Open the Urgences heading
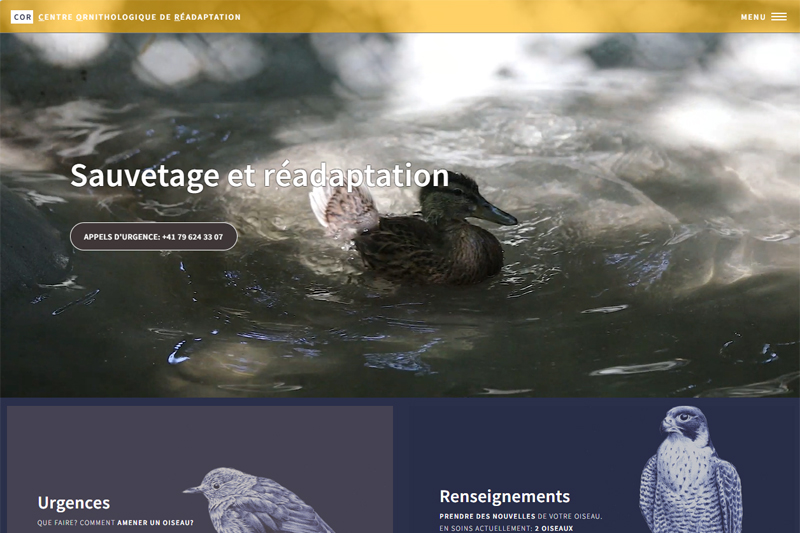 coord(74,503)
